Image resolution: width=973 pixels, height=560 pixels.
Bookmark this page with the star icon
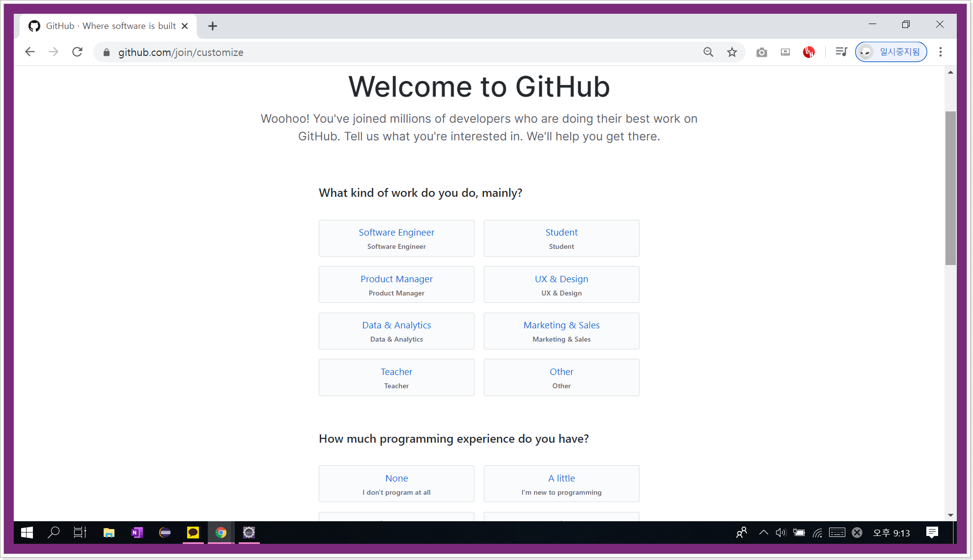(x=732, y=52)
